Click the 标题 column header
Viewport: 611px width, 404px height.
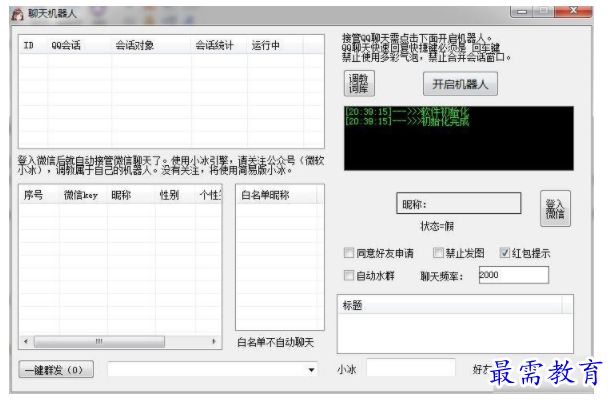[x=450, y=305]
